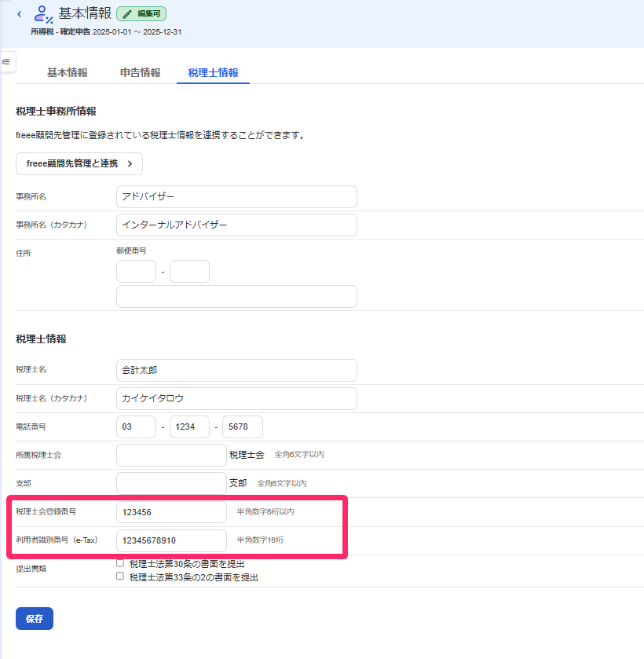Check 税理士法第33条の2の書面を提出 checkbox
This screenshot has height=659, width=644.
(120, 577)
